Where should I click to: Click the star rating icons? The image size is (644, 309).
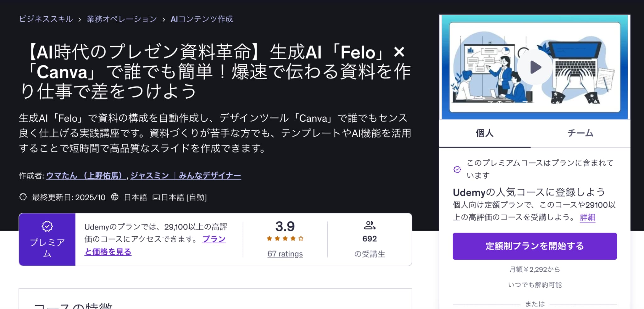point(285,239)
